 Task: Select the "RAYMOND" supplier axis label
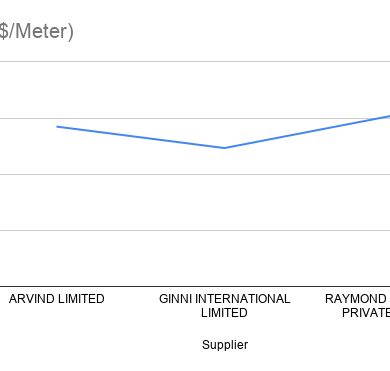356,299
